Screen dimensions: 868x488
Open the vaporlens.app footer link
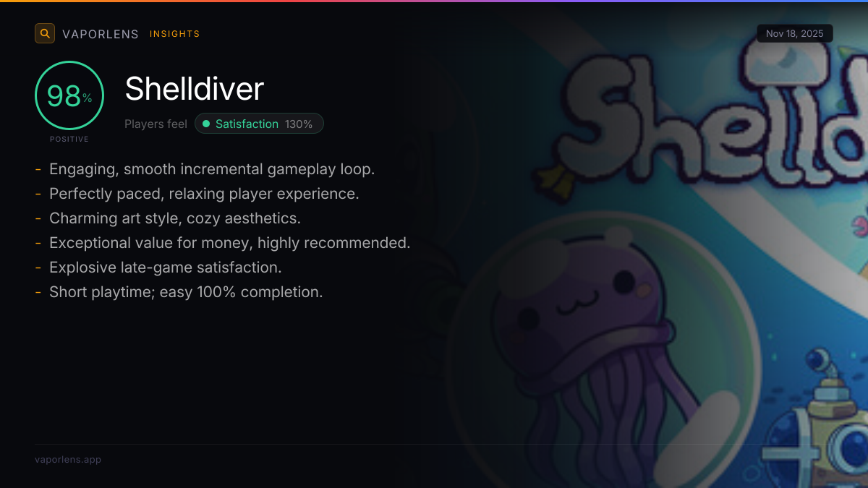click(x=68, y=459)
